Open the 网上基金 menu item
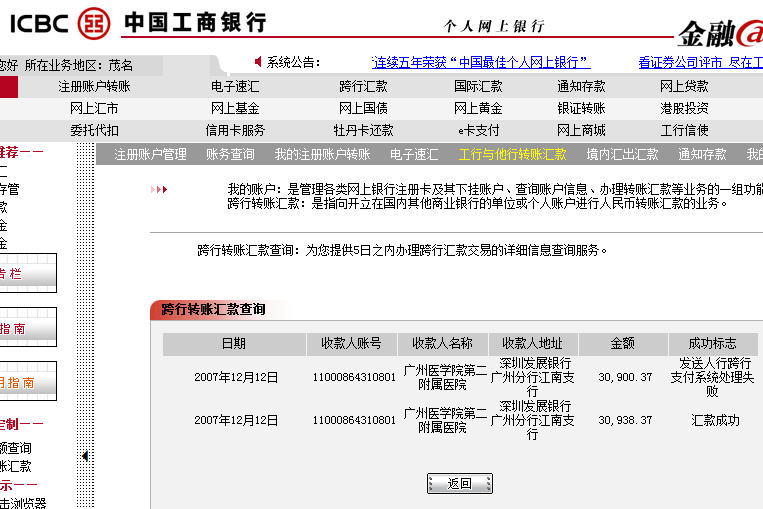The image size is (763, 509). 235,108
